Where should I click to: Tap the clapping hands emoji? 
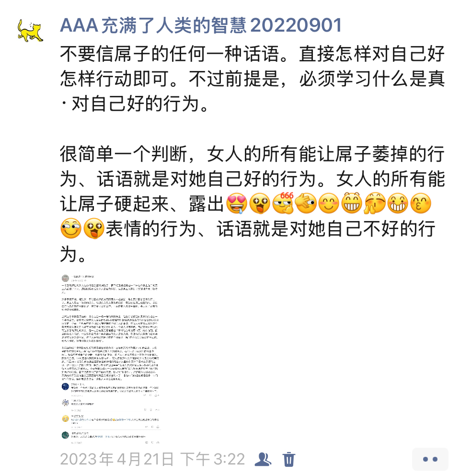[x=375, y=203]
